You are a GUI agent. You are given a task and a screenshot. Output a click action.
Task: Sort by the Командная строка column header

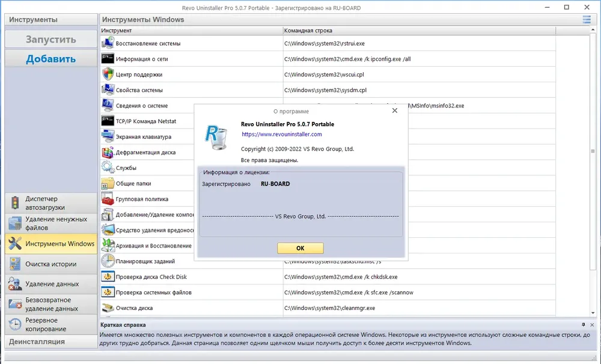(x=419, y=30)
